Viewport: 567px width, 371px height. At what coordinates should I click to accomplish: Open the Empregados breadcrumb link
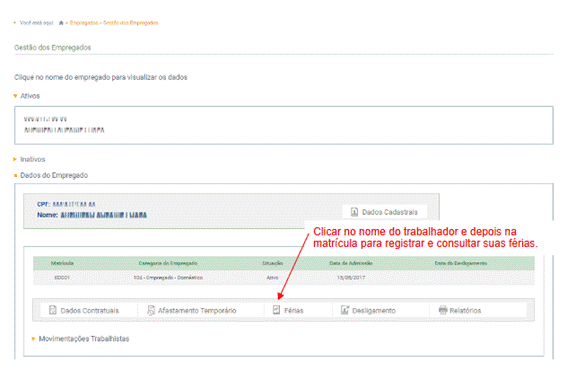pos(84,23)
